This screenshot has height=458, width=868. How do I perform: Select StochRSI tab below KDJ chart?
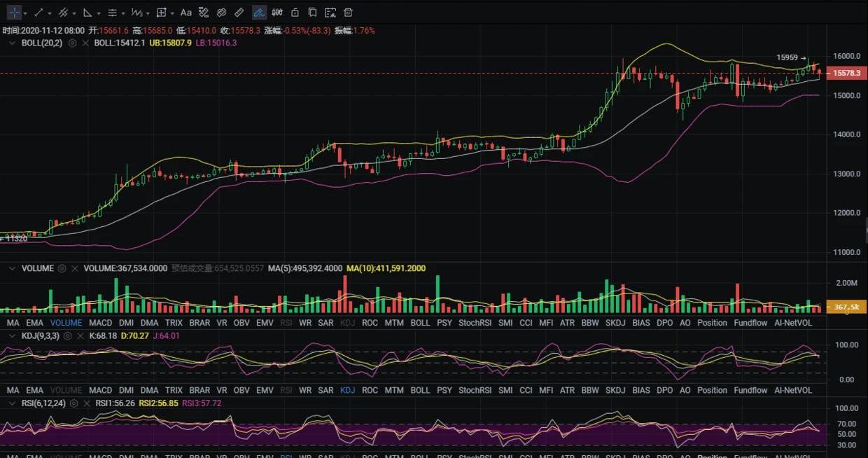475,390
